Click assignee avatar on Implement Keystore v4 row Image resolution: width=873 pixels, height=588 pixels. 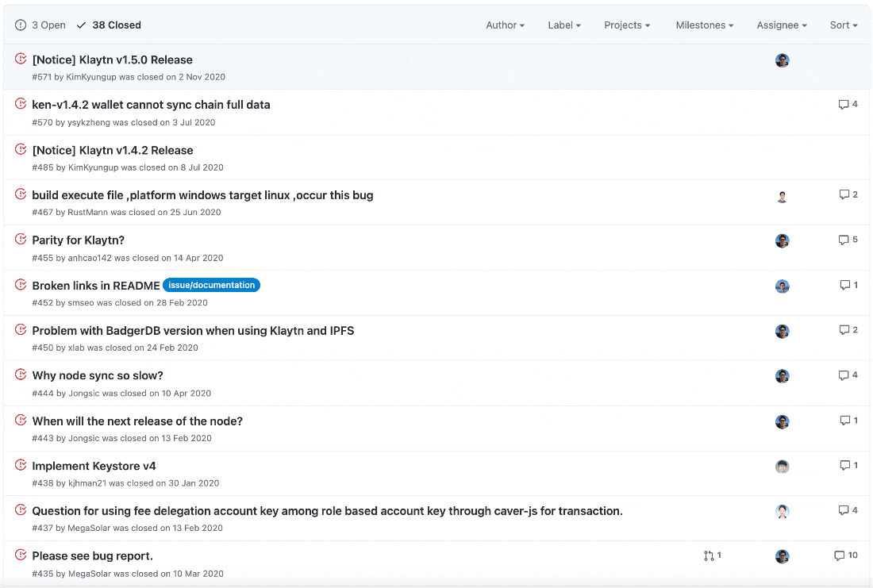(x=783, y=467)
